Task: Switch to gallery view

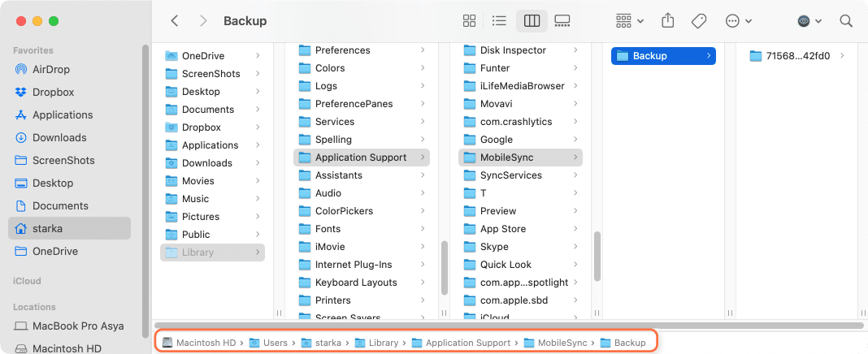Action: (562, 21)
